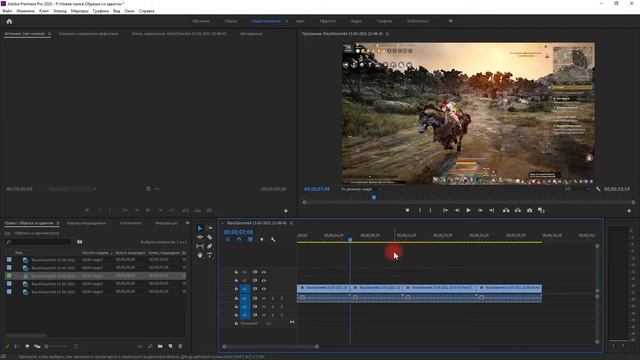Select the Slip tool
Image resolution: width=640 pixels, height=360 pixels.
tap(200, 246)
